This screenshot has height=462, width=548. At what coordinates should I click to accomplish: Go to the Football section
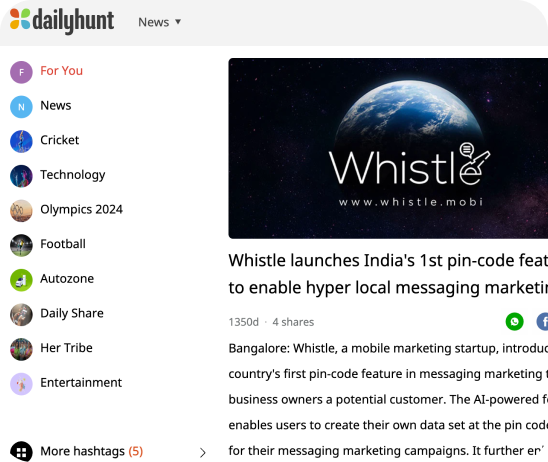click(x=63, y=244)
